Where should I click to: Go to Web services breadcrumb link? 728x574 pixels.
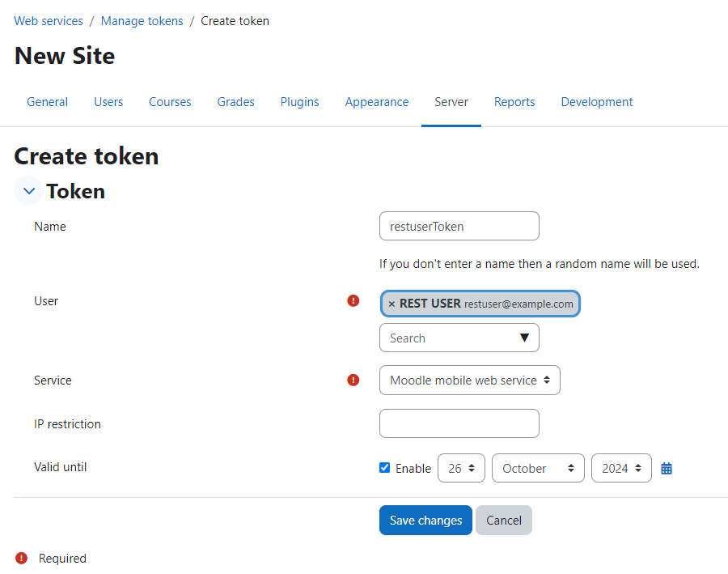tap(49, 21)
